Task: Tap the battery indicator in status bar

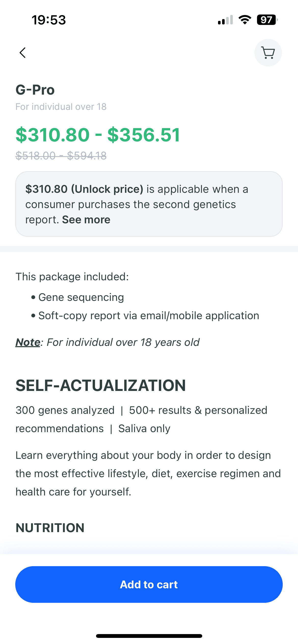Action: pos(267,20)
